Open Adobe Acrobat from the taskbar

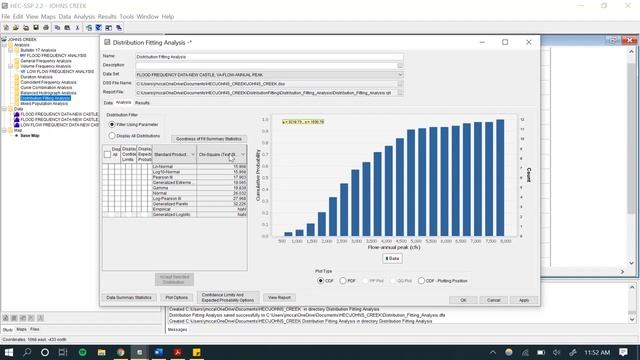[178, 352]
